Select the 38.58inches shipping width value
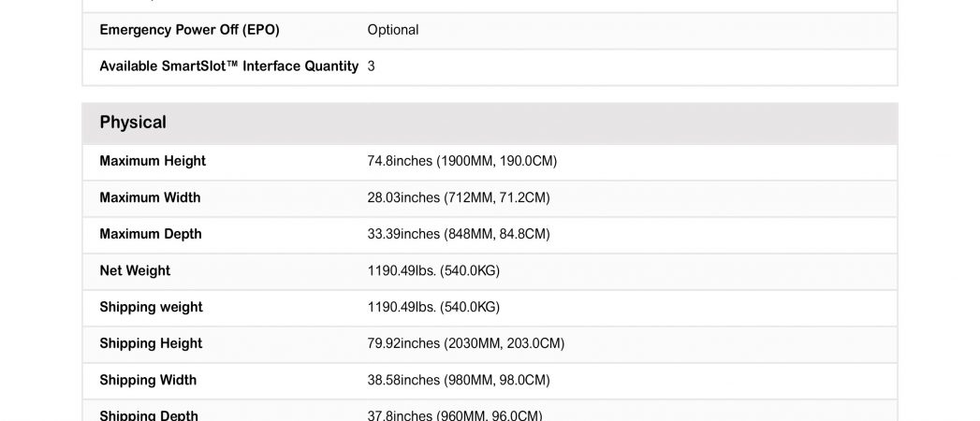The height and width of the screenshot is (421, 980). pyautogui.click(x=459, y=380)
